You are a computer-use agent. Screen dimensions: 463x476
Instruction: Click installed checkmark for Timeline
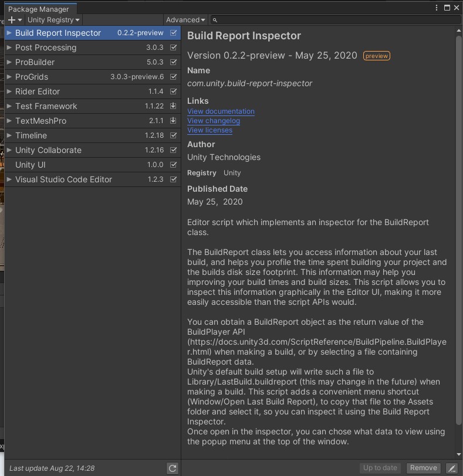coord(173,135)
